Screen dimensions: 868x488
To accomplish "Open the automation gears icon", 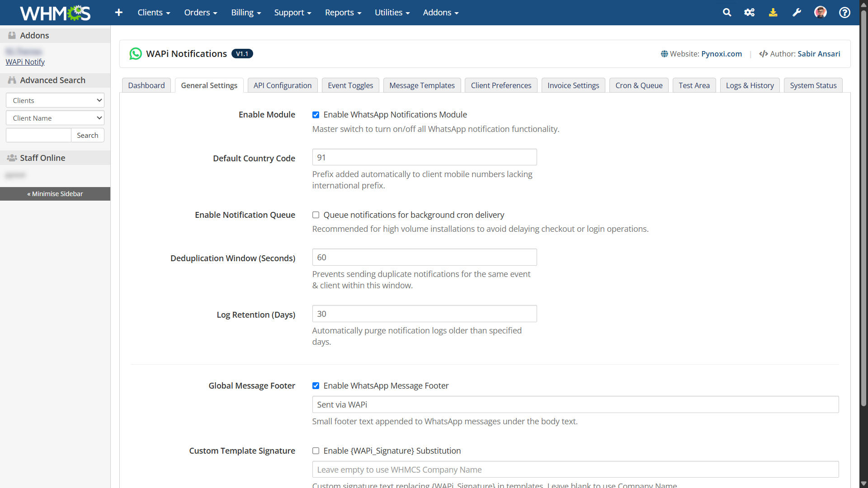I will pos(750,13).
